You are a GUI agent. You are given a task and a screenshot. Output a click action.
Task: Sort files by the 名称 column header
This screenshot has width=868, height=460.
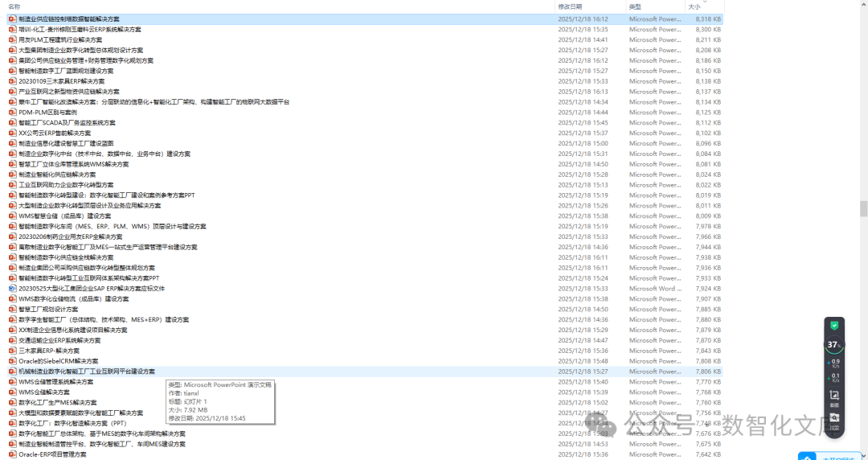click(14, 6)
